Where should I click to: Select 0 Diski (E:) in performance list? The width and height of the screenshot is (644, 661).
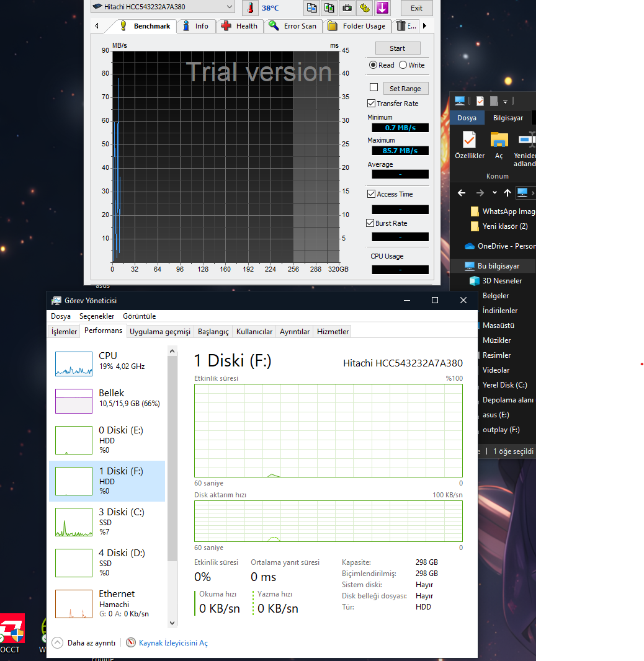(x=107, y=440)
